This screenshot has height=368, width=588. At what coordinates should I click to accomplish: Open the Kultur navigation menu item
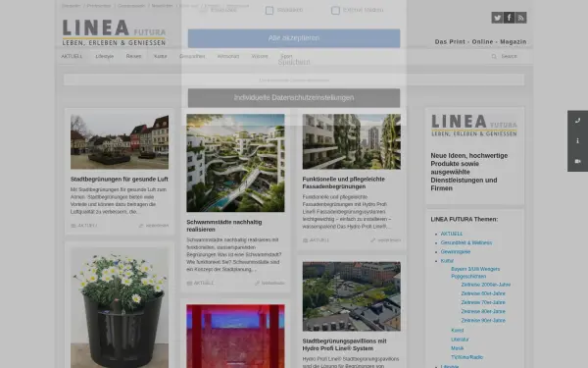pos(160,56)
